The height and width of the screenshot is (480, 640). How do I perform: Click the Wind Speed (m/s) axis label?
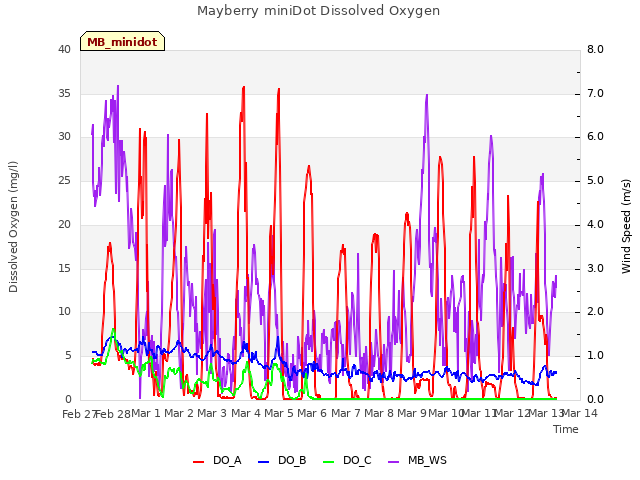[626, 226]
